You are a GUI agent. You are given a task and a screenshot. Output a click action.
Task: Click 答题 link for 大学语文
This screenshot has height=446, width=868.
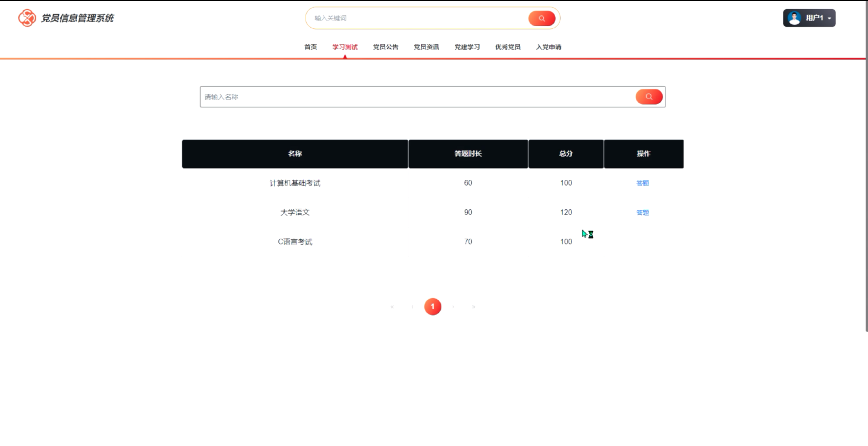pos(642,212)
